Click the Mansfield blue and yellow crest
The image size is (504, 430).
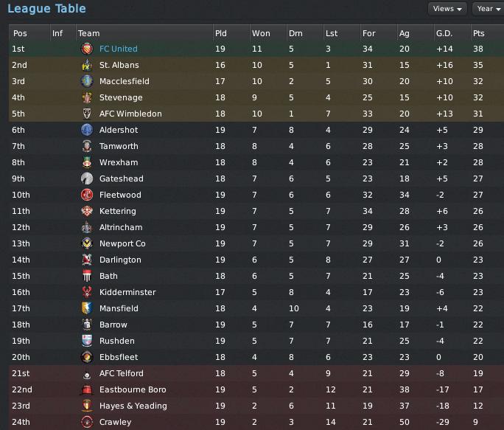[87, 308]
